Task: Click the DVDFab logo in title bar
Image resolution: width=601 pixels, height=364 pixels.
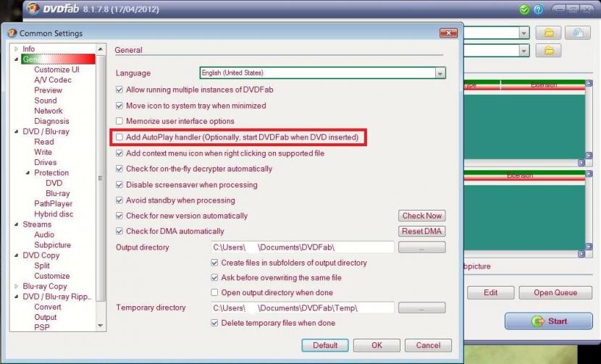Action: pos(33,9)
